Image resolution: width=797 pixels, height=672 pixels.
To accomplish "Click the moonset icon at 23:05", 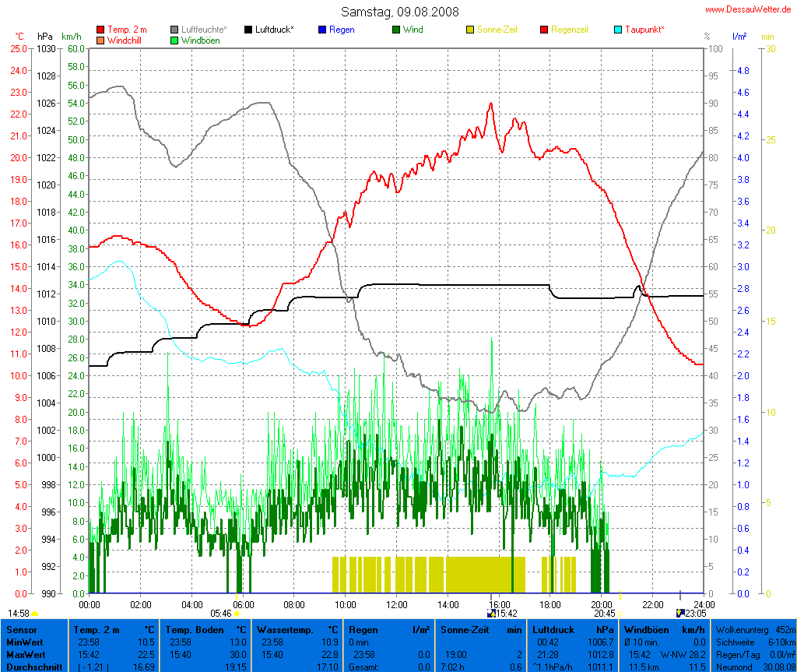I will [679, 614].
